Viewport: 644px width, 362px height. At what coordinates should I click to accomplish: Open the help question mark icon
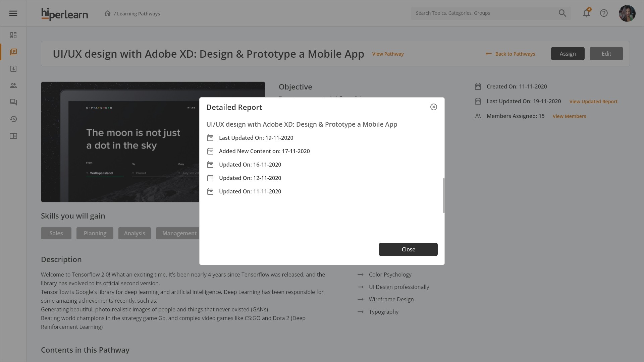click(x=604, y=13)
